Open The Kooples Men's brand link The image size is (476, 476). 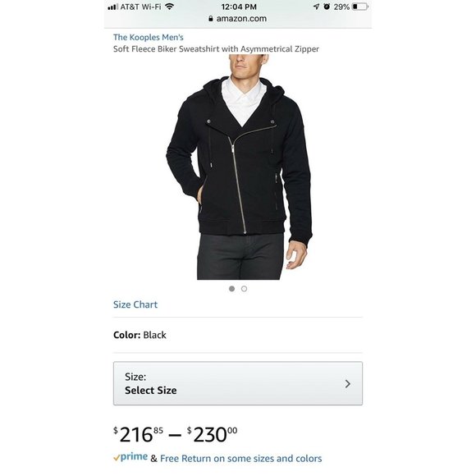tap(149, 37)
